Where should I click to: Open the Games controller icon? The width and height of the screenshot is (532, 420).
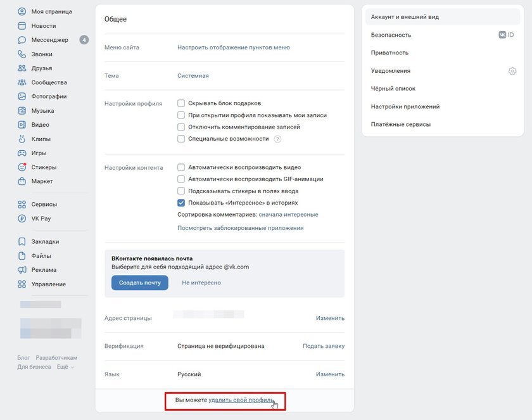pos(22,153)
